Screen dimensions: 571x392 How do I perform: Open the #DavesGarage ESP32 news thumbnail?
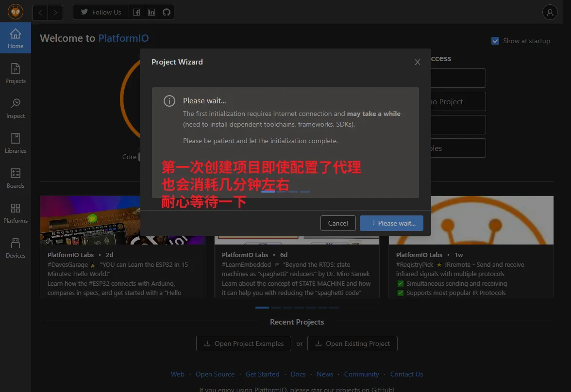tap(90, 220)
